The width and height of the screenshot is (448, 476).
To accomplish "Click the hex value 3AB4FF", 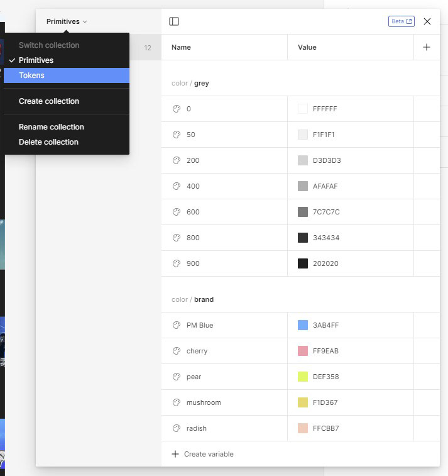I will tap(325, 326).
